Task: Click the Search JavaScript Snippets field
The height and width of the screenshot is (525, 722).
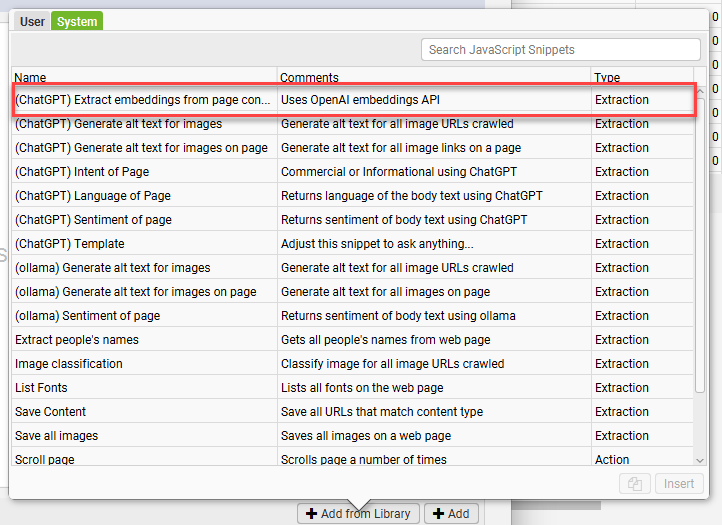Action: (x=560, y=49)
